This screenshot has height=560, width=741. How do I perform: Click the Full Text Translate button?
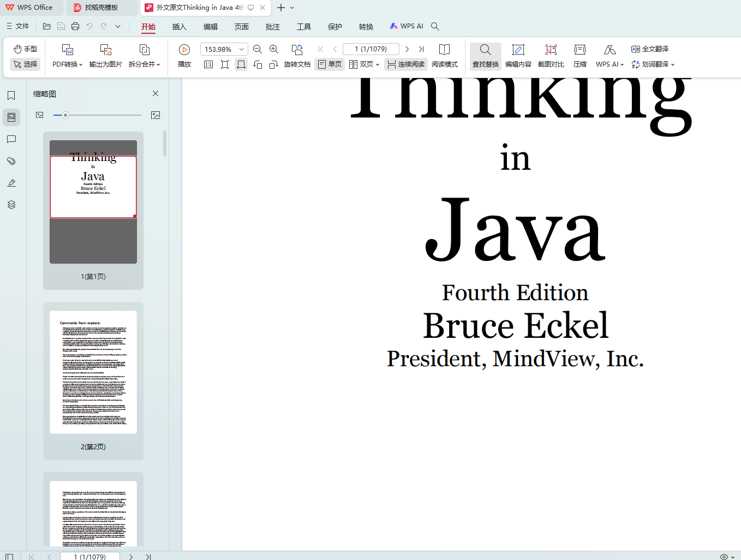click(650, 49)
